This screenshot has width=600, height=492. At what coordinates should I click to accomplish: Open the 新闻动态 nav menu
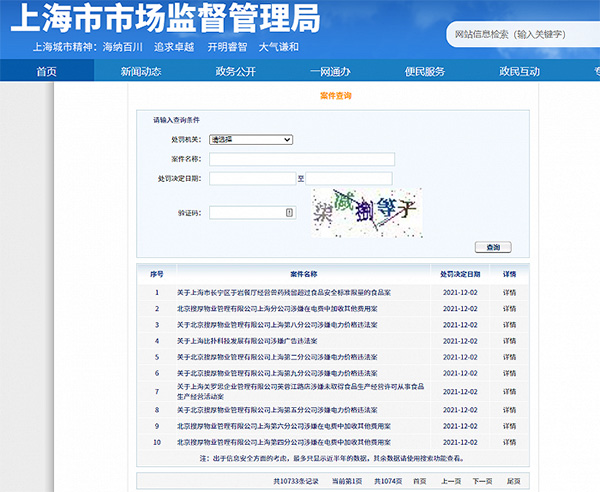click(x=141, y=71)
